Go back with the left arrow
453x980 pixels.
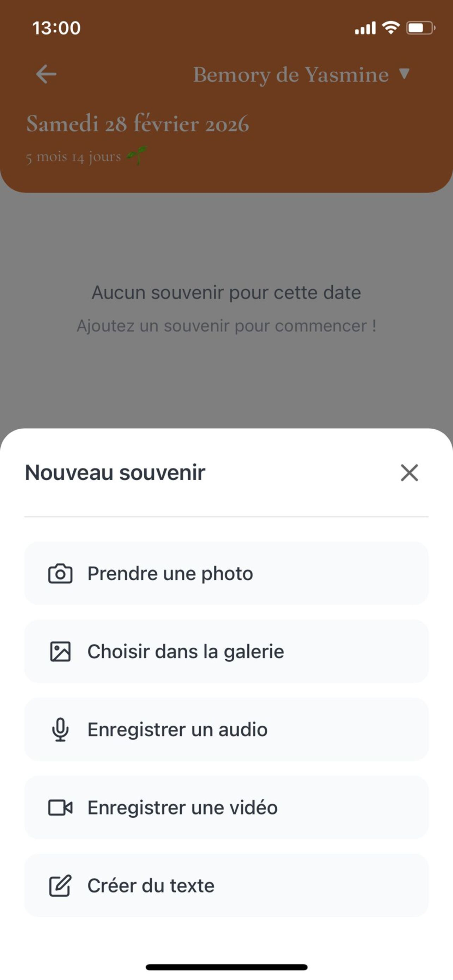click(x=46, y=74)
